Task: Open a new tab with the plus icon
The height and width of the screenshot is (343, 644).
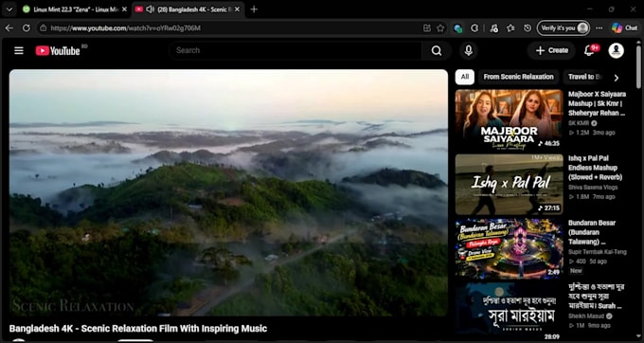Action: [254, 9]
